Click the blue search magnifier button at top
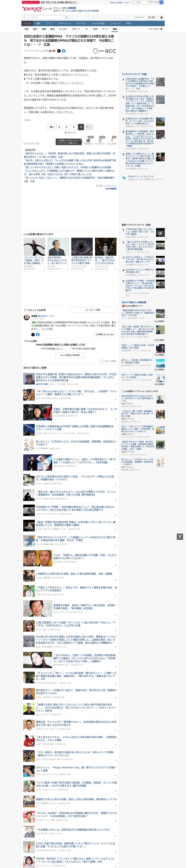The image size is (186, 868). 161,2
